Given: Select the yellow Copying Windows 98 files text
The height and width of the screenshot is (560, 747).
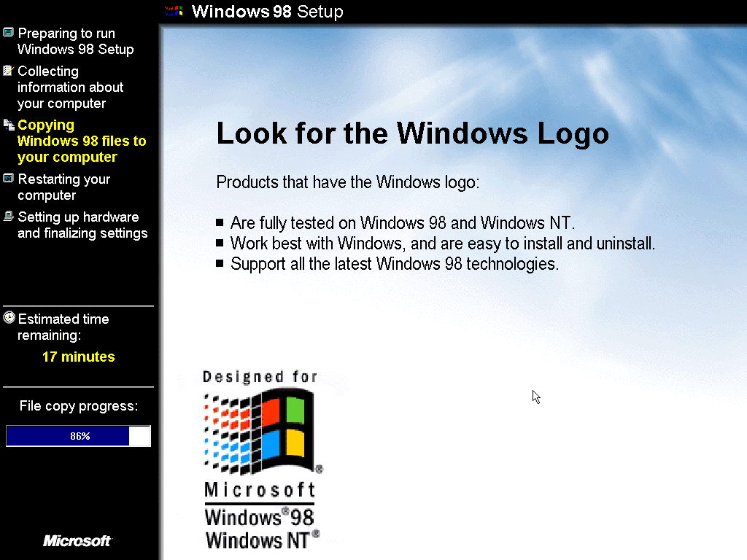Looking at the screenshot, I should [x=82, y=141].
